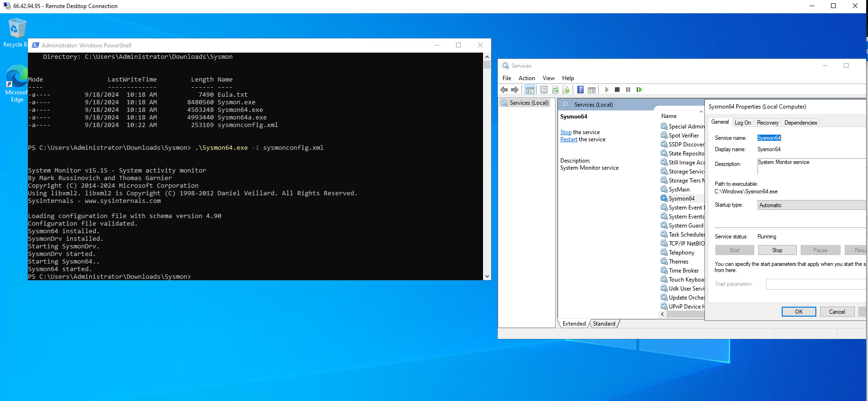
Task: Switch to the Recovery tab
Action: [x=767, y=123]
